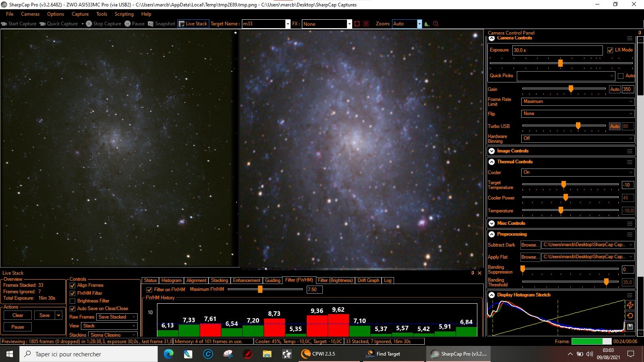644x362 pixels.
Task: Open the Hardware Binning dropdown
Action: 578,138
